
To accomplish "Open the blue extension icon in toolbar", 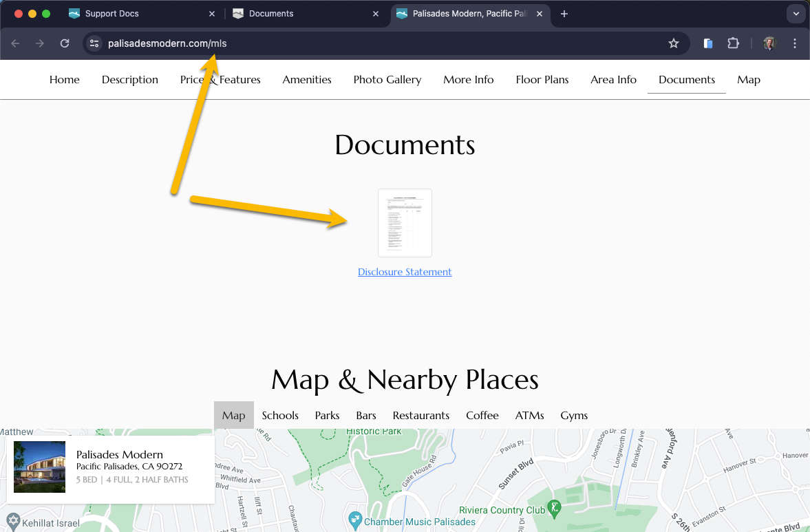I will [x=708, y=43].
